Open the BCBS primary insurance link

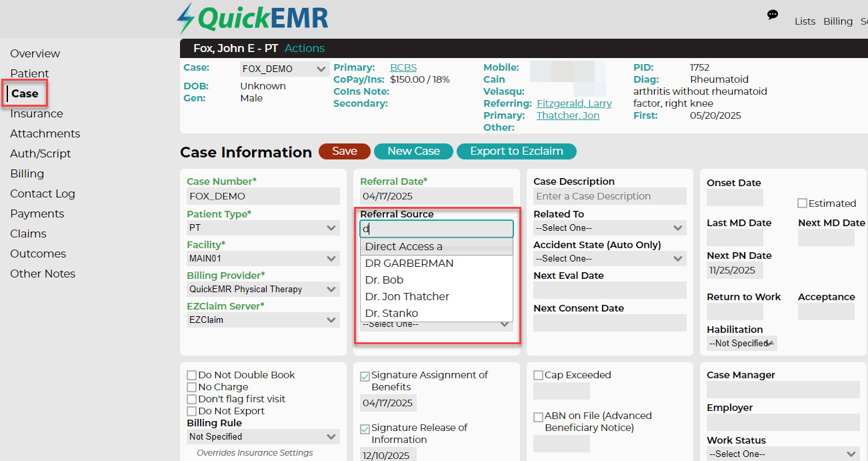point(403,67)
